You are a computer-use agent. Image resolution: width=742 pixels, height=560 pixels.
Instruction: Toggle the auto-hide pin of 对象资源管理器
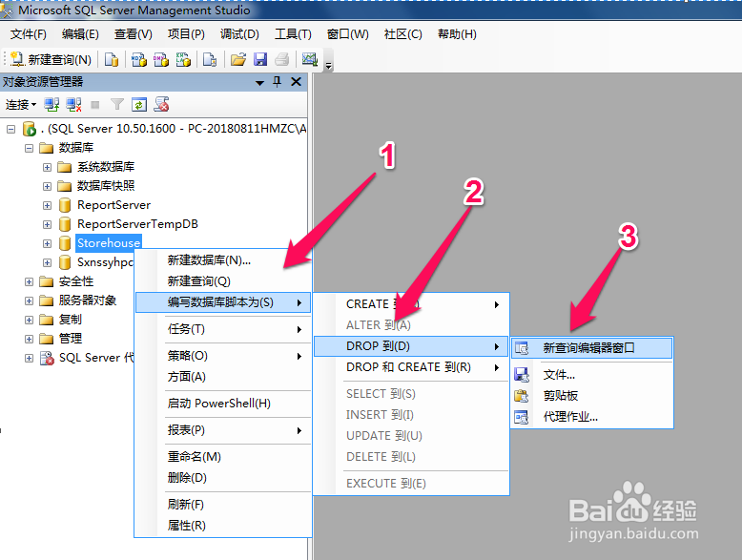[x=278, y=82]
